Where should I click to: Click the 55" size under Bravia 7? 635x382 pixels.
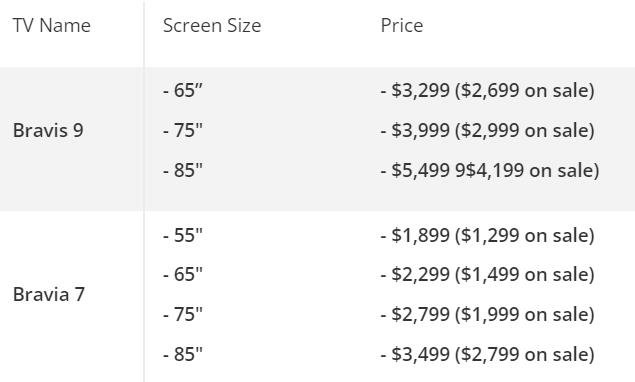point(183,235)
